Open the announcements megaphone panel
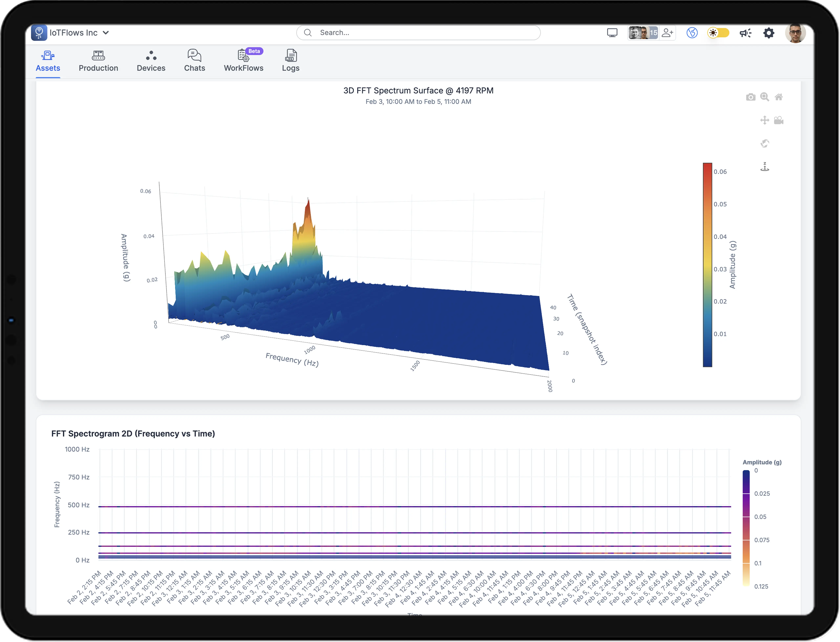The width and height of the screenshot is (840, 642). click(x=745, y=33)
